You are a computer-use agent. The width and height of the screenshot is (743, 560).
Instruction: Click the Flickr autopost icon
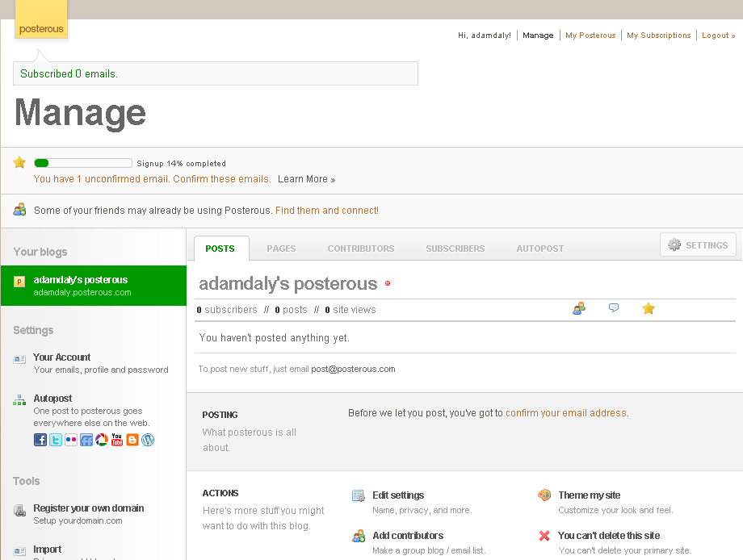pyautogui.click(x=71, y=440)
